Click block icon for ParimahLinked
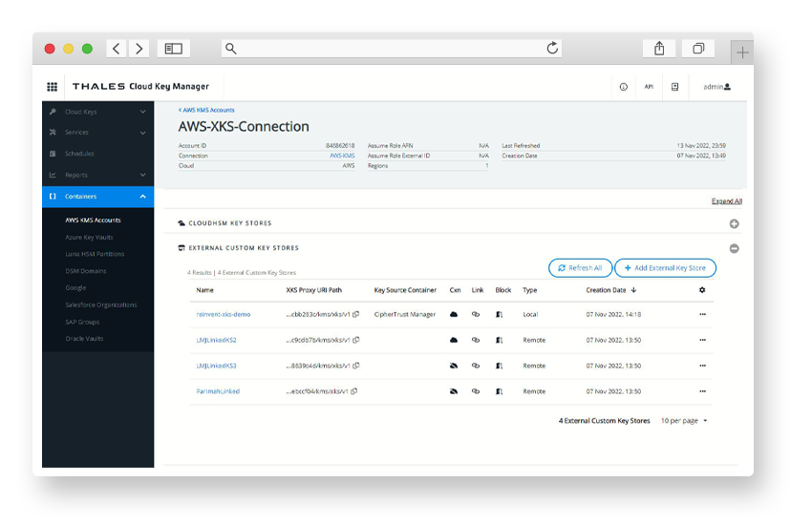Image resolution: width=812 pixels, height=525 pixels. tap(500, 391)
